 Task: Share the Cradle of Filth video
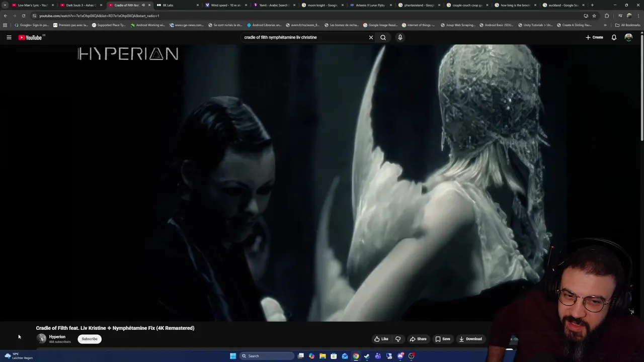click(418, 339)
